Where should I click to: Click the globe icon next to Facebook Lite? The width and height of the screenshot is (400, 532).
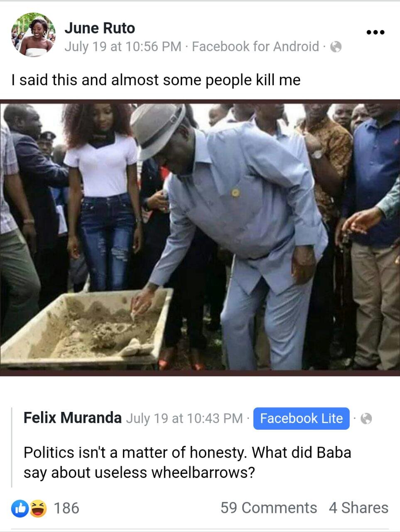click(366, 418)
